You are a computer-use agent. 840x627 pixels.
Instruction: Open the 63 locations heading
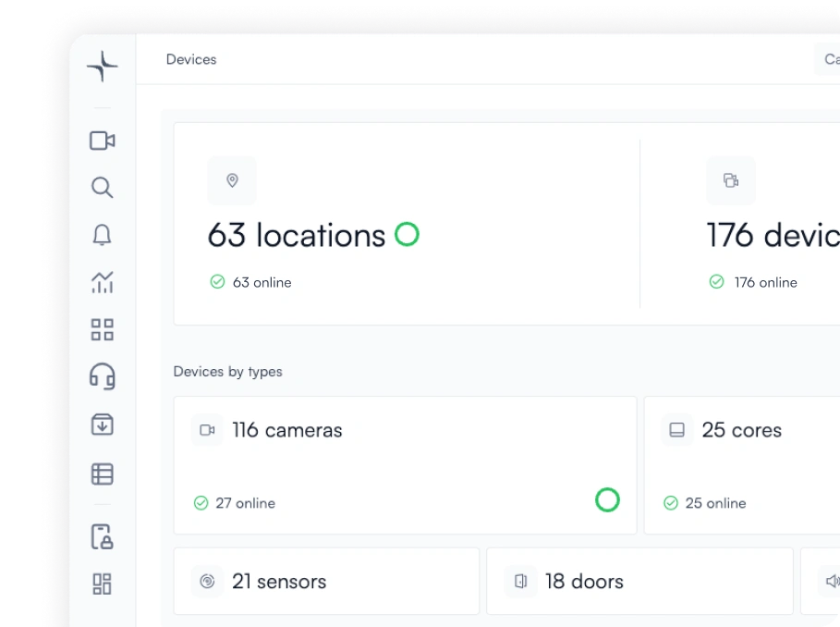coord(297,235)
